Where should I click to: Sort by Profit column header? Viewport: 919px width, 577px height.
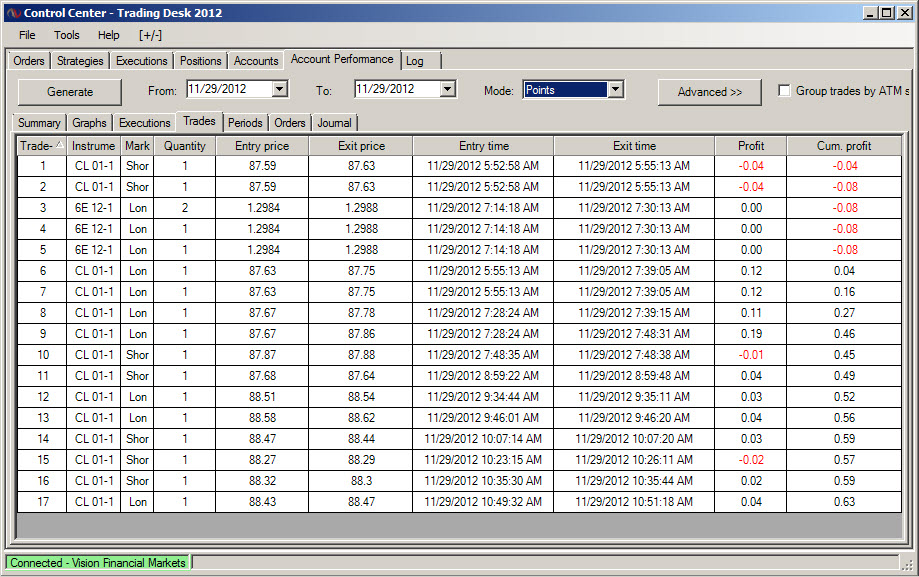pos(751,146)
